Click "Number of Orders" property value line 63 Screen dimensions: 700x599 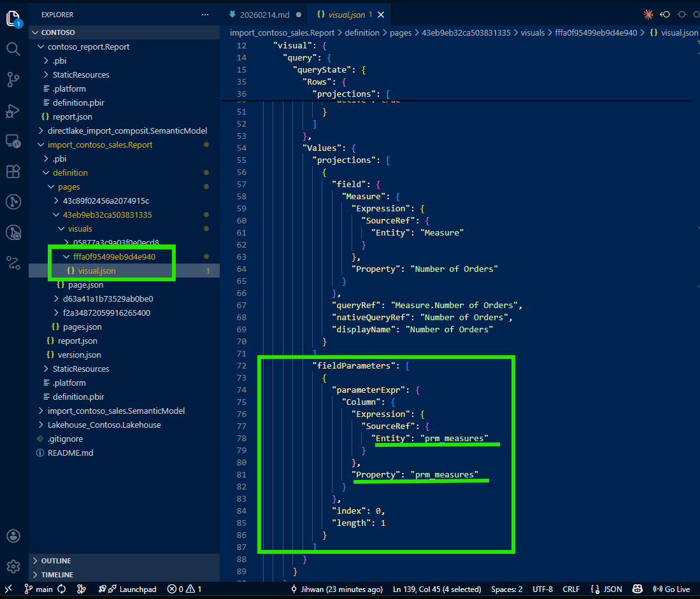click(x=454, y=269)
